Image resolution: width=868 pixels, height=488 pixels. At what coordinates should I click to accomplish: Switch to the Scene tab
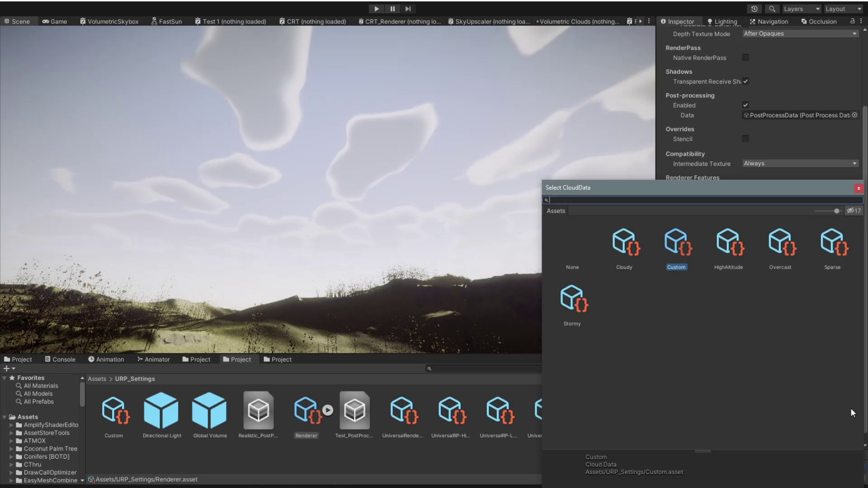click(x=17, y=21)
